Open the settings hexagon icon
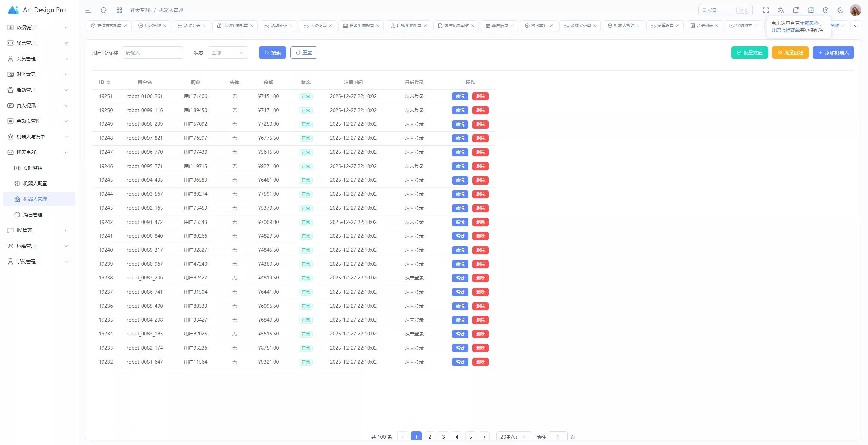Image resolution: width=868 pixels, height=445 pixels. tap(826, 10)
